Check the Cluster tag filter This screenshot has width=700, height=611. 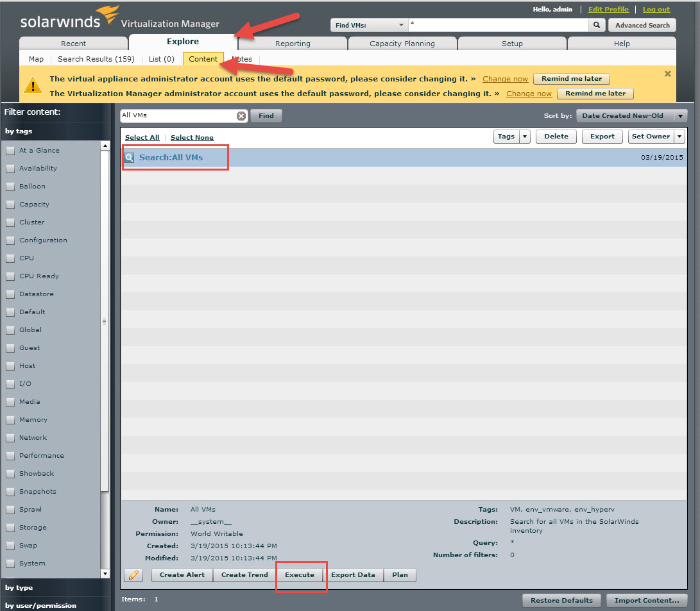click(x=10, y=222)
